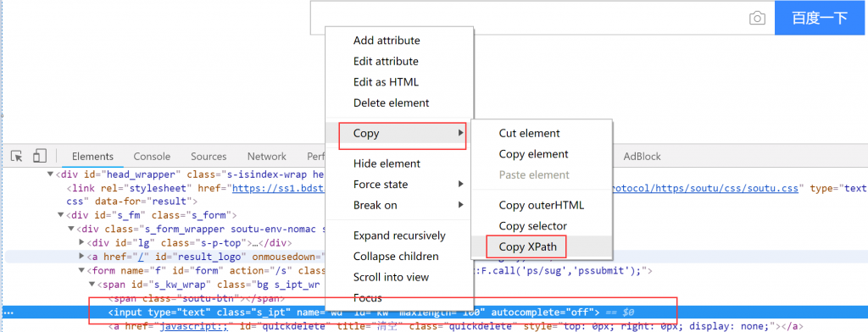Open the Network tab
The image size is (868, 332).
click(x=267, y=157)
